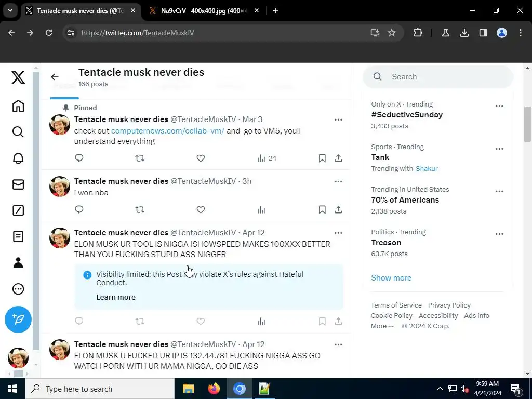Open More circle menu in sidebar
Viewport: 532px width, 399px height.
tap(18, 289)
